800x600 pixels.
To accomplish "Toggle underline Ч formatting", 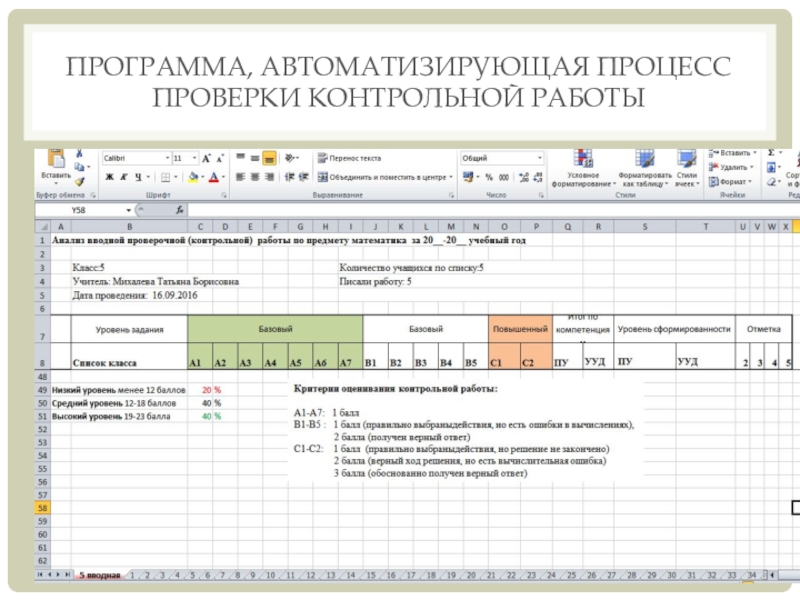I will [138, 178].
